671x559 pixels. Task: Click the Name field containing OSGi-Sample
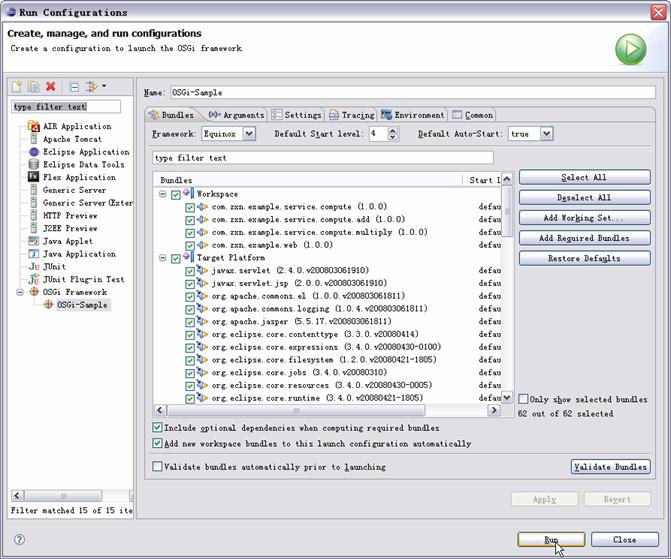point(413,92)
